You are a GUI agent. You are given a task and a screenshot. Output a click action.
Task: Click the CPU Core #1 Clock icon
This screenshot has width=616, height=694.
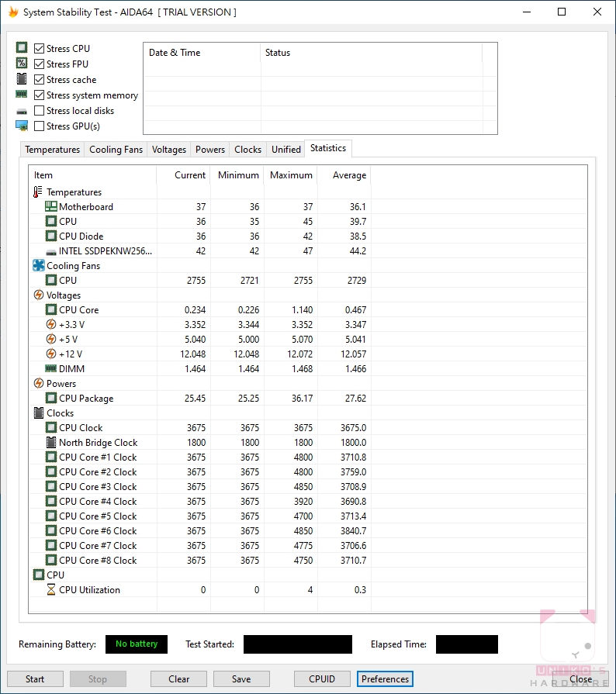tap(51, 457)
